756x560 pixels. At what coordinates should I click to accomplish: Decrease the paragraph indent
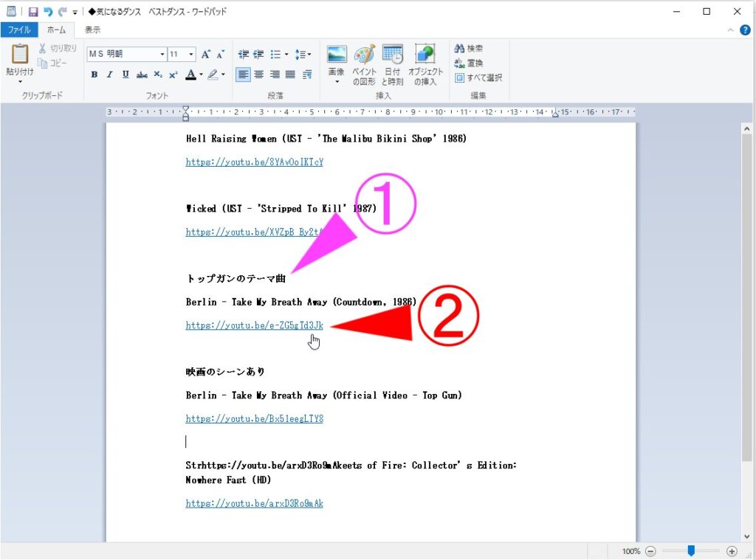click(244, 54)
